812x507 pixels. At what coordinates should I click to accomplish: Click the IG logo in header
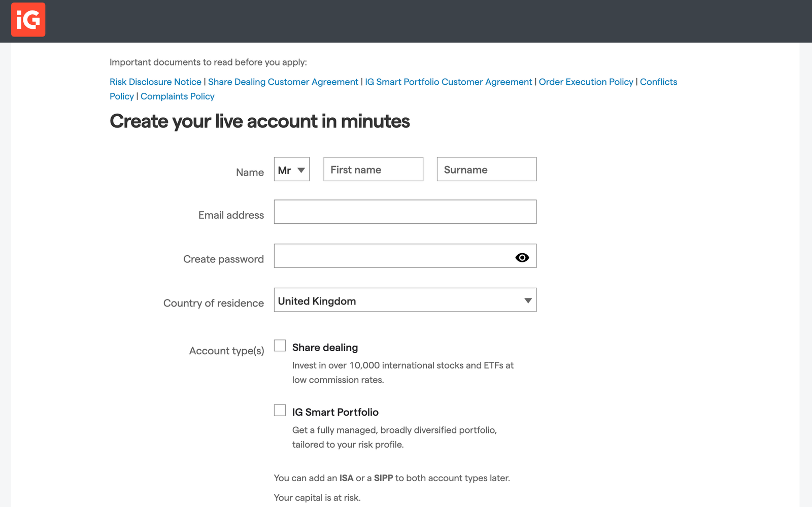point(28,20)
